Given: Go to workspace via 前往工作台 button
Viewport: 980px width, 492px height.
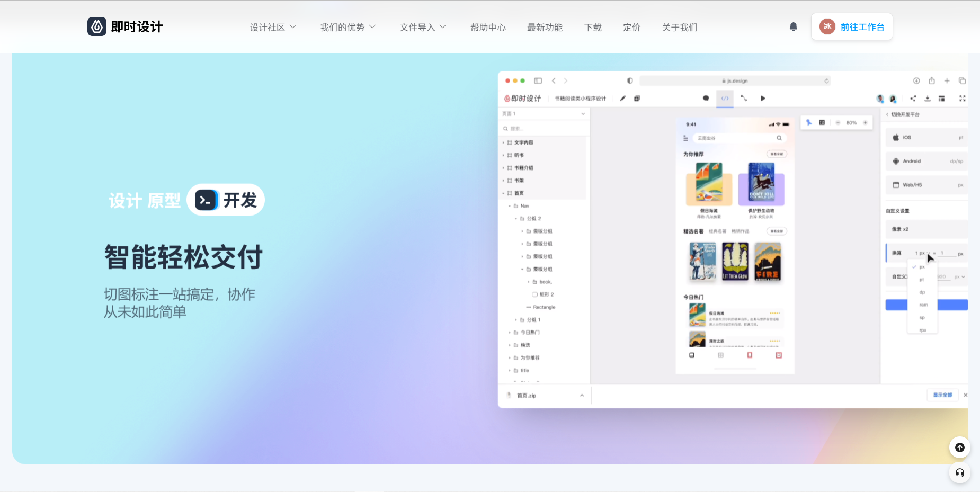Looking at the screenshot, I should coord(852,26).
